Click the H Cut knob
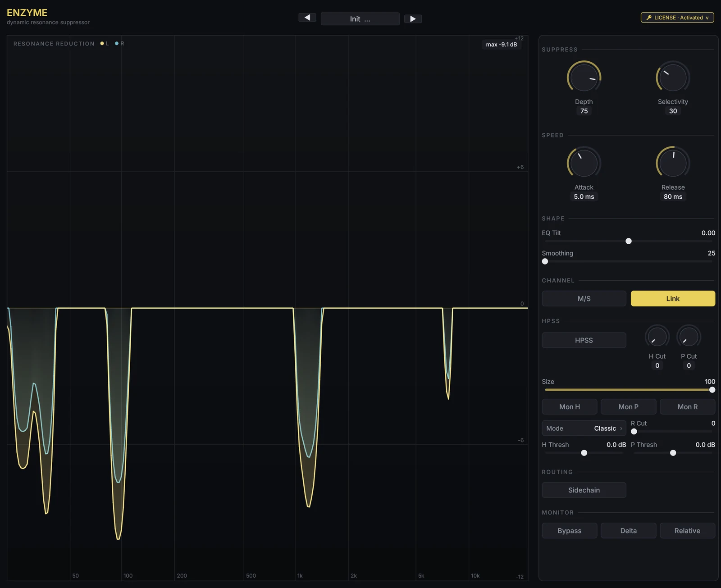This screenshot has width=721, height=588. coord(657,337)
